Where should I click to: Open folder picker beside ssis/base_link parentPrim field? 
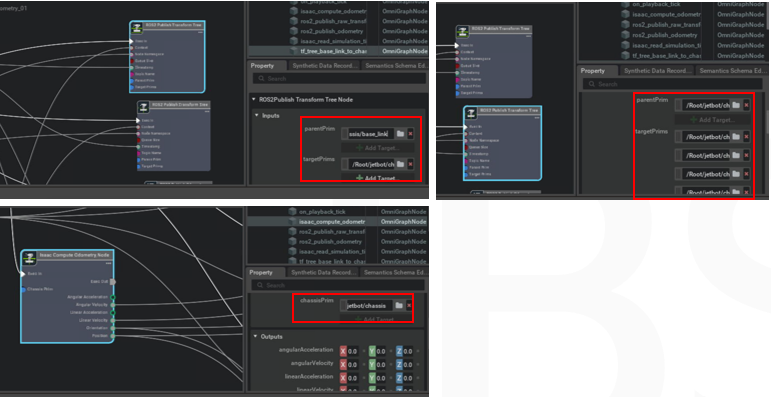pyautogui.click(x=400, y=134)
